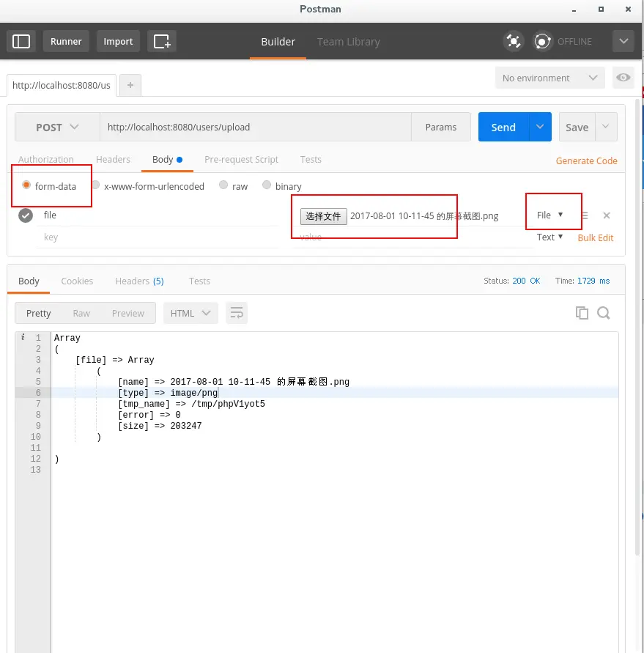Expand the Send options arrow
The height and width of the screenshot is (653, 644).
(540, 127)
